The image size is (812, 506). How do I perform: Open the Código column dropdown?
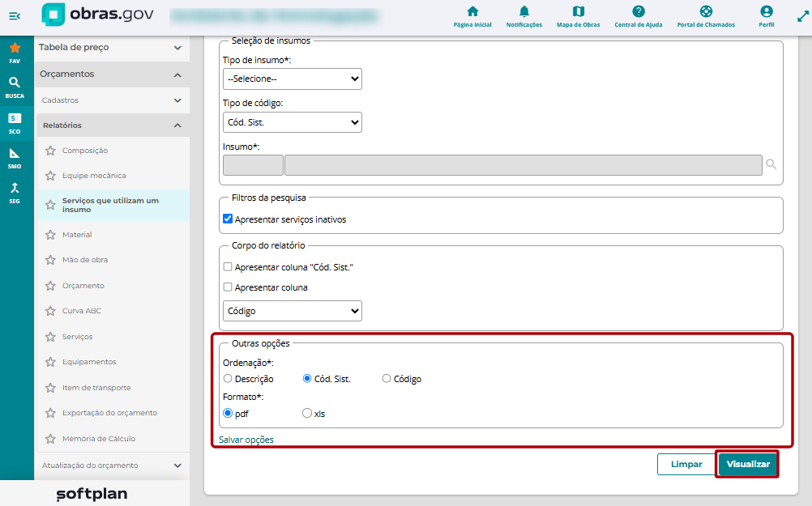(x=292, y=311)
